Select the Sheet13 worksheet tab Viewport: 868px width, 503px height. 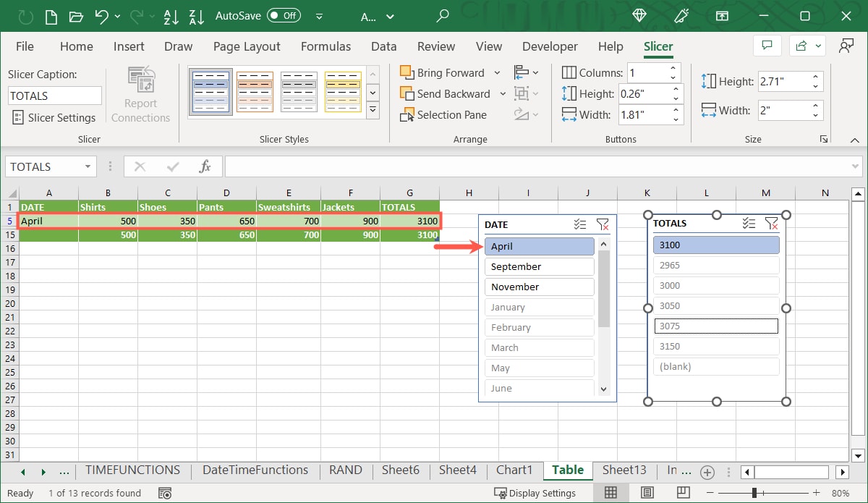pyautogui.click(x=624, y=470)
